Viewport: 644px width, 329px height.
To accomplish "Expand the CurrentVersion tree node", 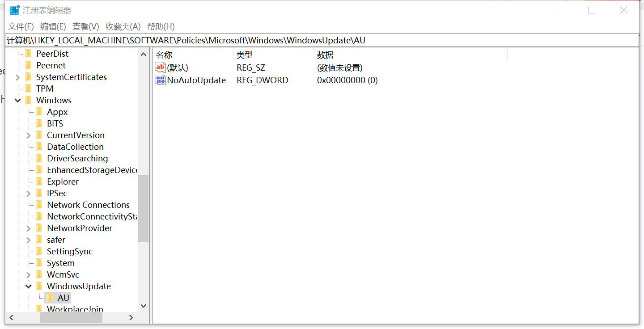I will pos(28,135).
